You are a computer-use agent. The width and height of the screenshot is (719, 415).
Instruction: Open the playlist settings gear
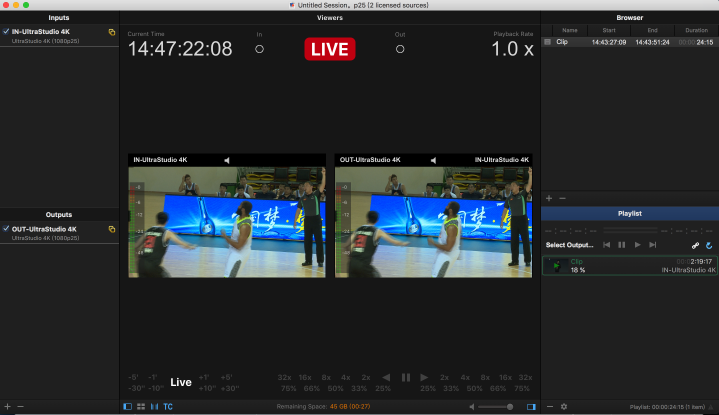click(563, 407)
